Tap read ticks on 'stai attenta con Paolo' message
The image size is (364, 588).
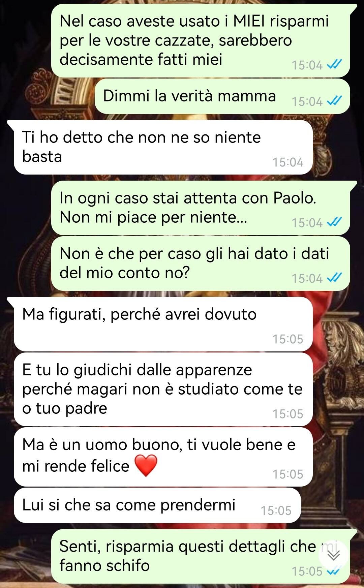click(334, 222)
